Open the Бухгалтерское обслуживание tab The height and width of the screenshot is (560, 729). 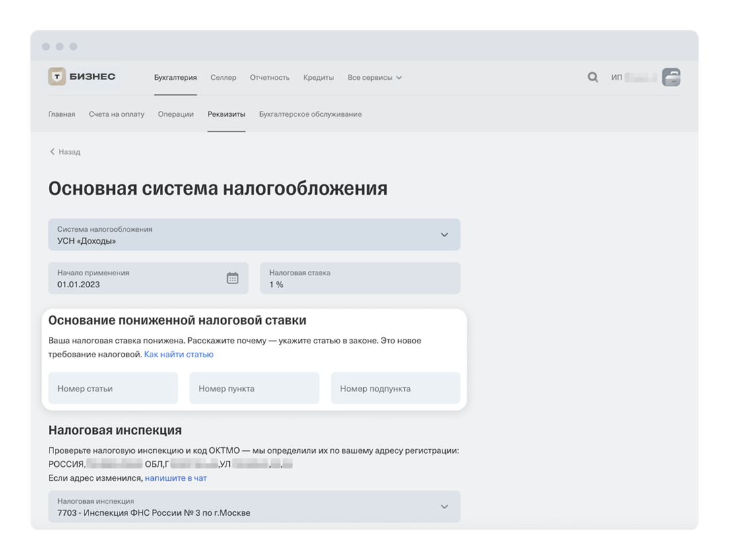[x=310, y=114]
